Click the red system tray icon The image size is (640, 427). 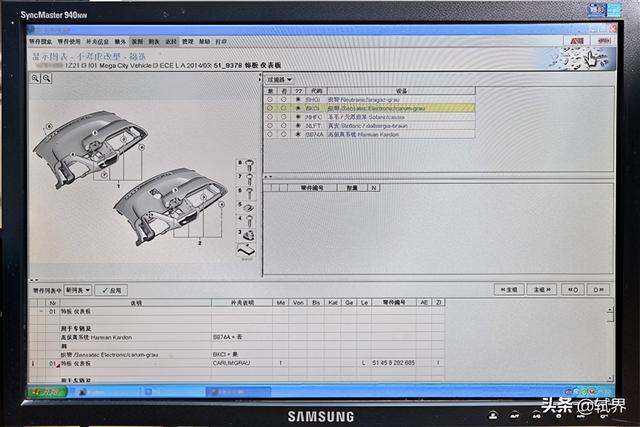tap(593, 391)
